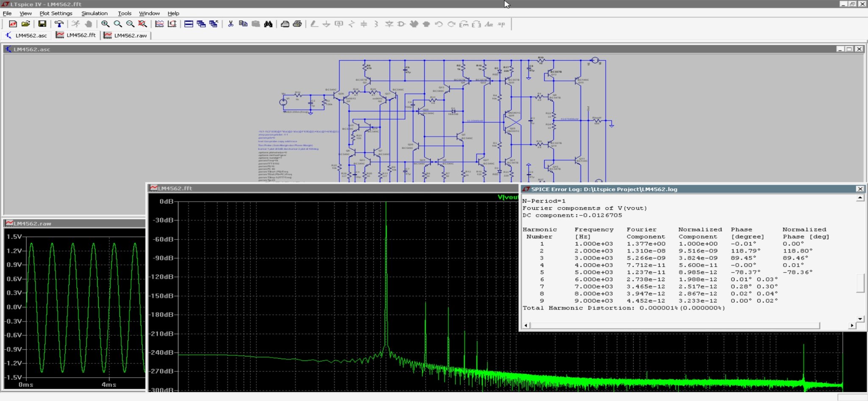868x401 pixels.
Task: Open a file with the folder icon
Action: [25, 24]
